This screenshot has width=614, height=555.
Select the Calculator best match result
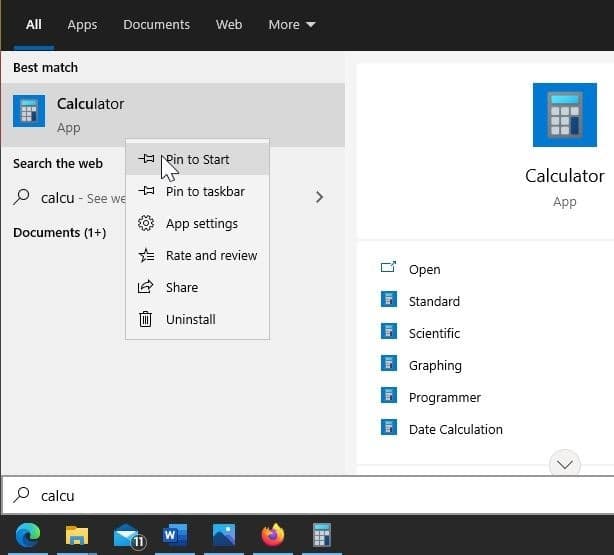173,115
